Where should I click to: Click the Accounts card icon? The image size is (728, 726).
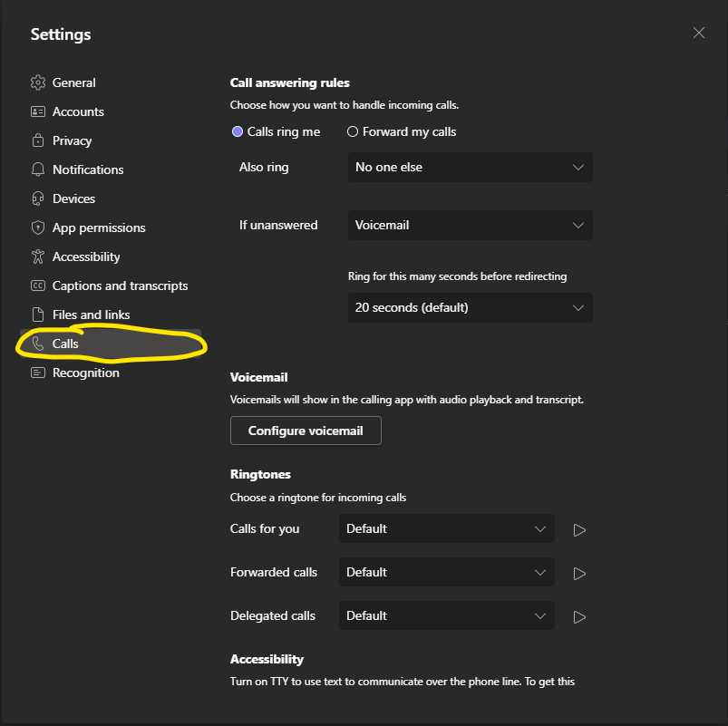37,111
